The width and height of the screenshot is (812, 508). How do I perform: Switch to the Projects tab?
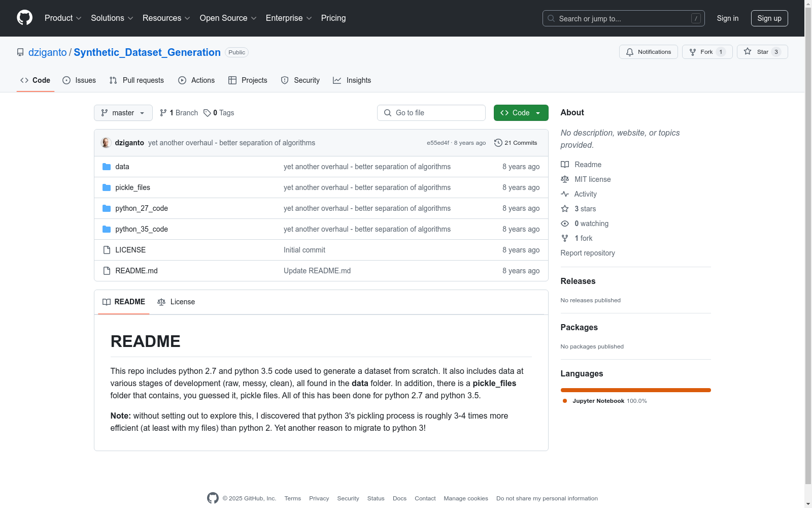(248, 80)
